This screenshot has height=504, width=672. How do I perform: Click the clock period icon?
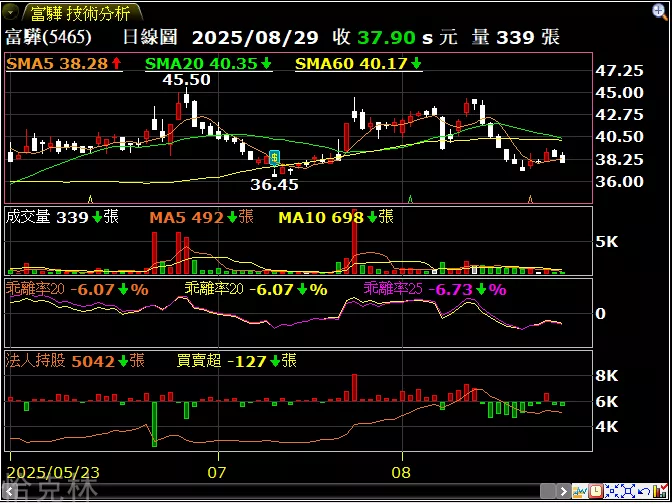[x=595, y=491]
